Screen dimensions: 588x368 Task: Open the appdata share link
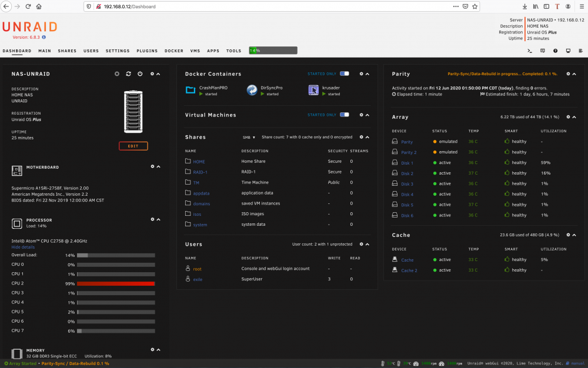pyautogui.click(x=201, y=193)
